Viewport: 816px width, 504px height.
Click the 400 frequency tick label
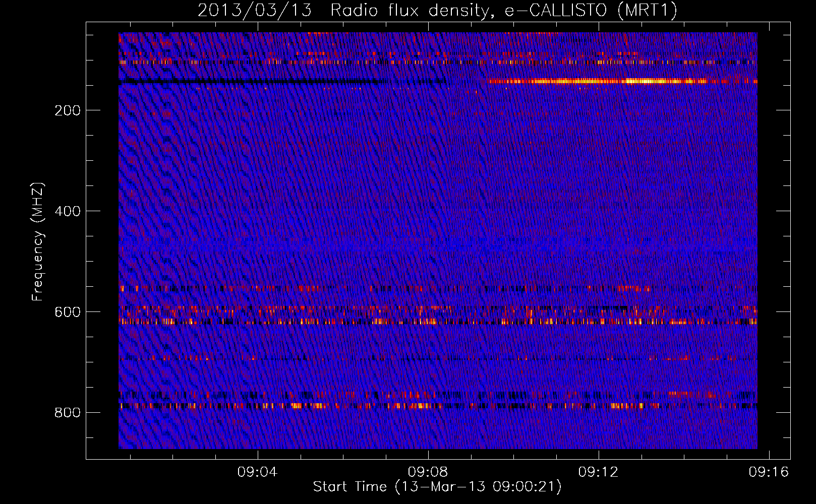68,211
